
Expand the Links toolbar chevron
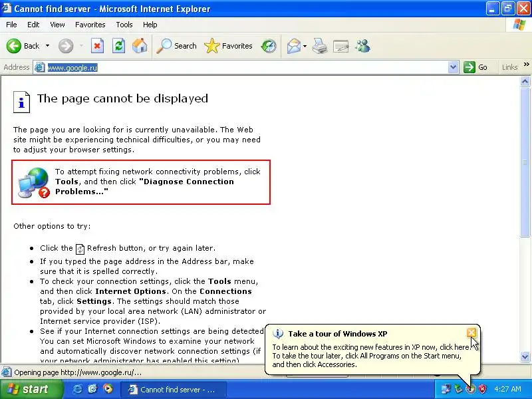[x=526, y=64]
